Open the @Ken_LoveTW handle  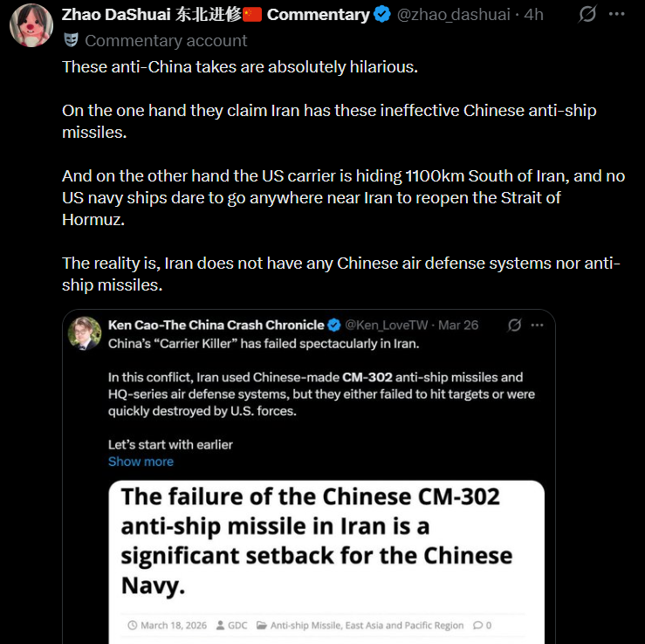[387, 325]
